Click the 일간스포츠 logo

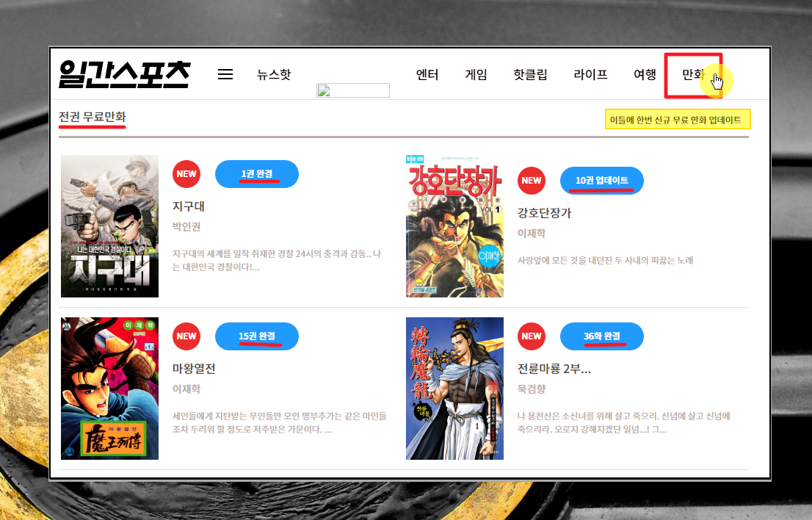coord(125,74)
